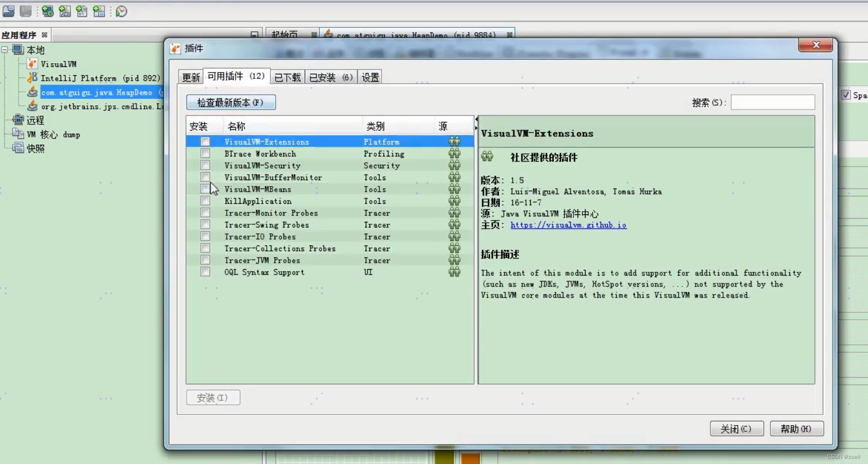Click the clock profiler snapshot toolbar icon
This screenshot has width=868, height=464.
[x=121, y=11]
